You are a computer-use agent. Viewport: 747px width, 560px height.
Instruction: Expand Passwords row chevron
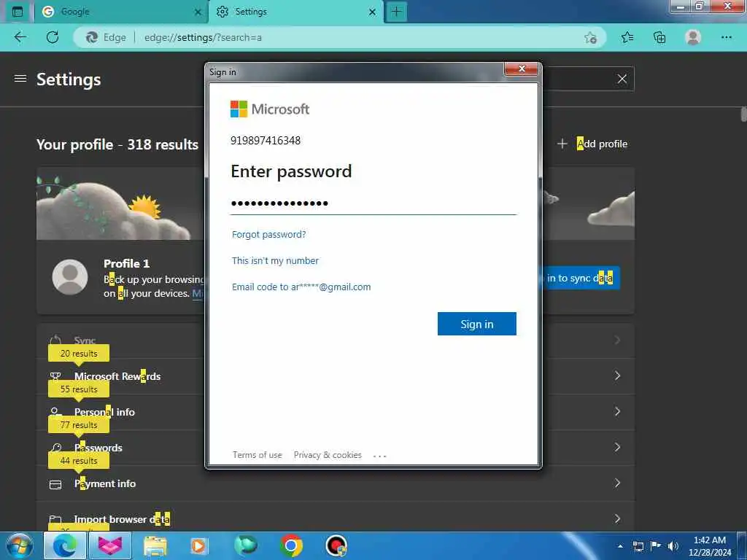tap(617, 447)
